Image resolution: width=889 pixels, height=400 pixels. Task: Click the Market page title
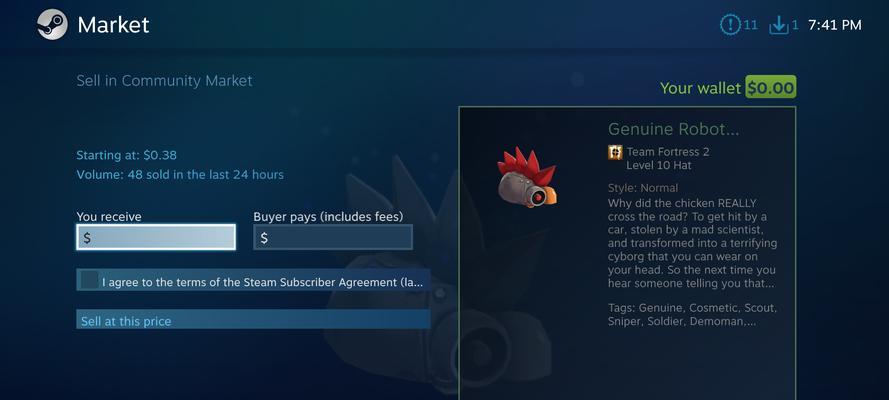[113, 25]
